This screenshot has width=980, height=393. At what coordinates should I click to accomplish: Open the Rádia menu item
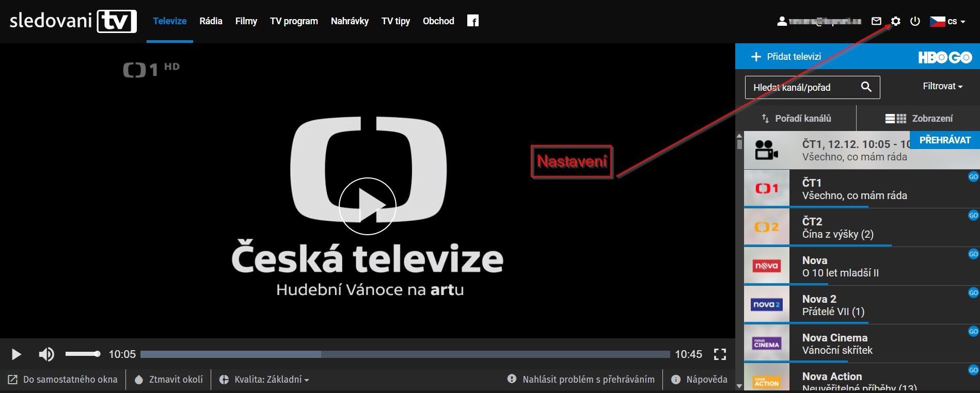pyautogui.click(x=211, y=21)
